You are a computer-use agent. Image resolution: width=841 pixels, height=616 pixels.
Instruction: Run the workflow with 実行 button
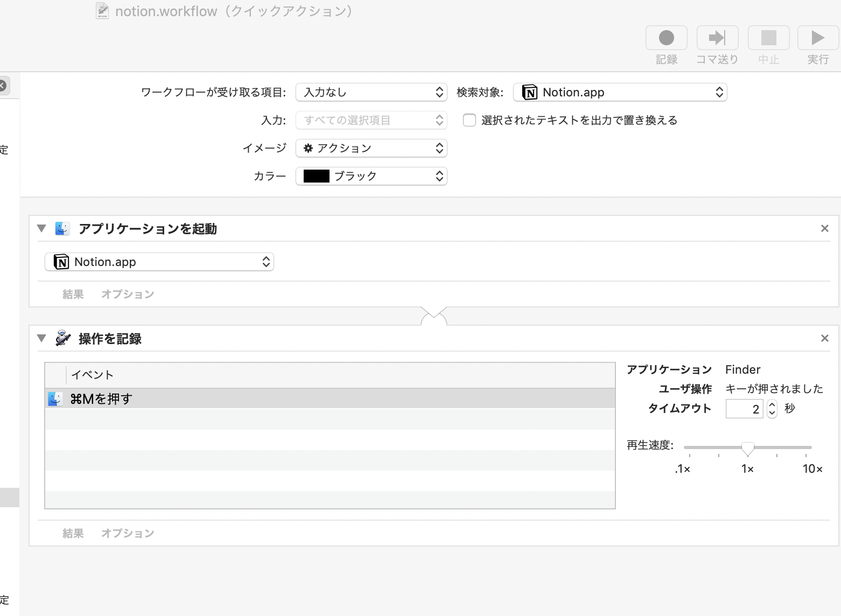[x=817, y=38]
